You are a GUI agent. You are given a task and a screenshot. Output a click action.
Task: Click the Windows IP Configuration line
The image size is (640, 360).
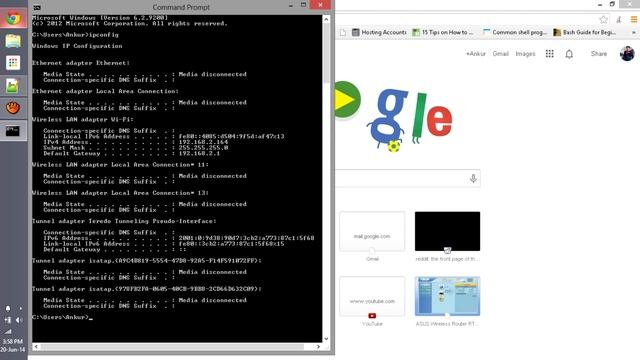pyautogui.click(x=77, y=46)
